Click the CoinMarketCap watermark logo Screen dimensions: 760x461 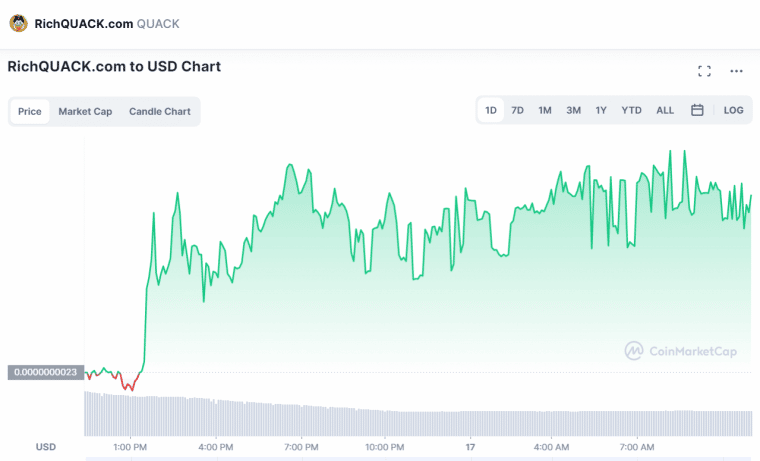[x=684, y=350]
